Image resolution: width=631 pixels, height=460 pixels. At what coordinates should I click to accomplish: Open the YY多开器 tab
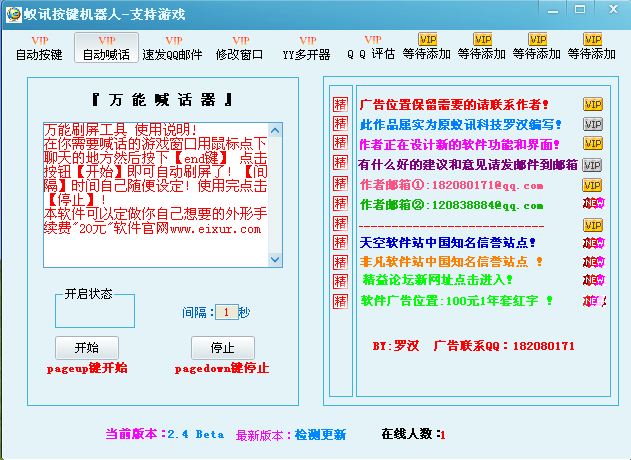point(307,48)
